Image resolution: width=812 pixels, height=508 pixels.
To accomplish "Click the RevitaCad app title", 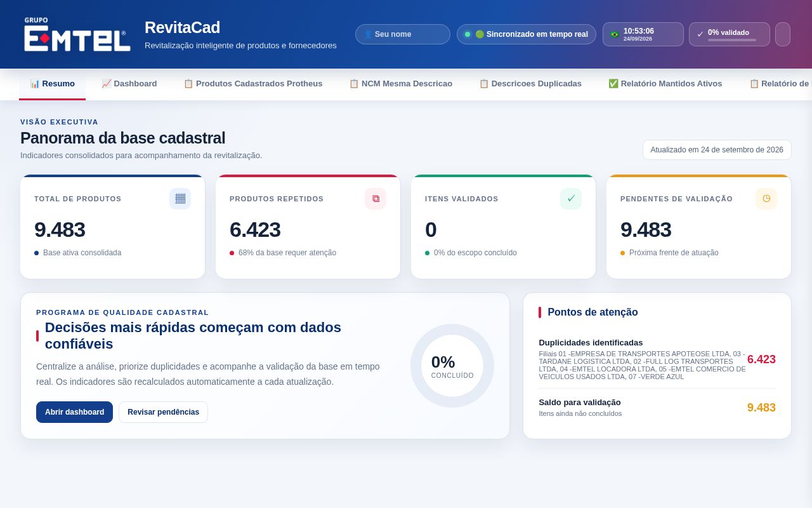I will pos(183,27).
